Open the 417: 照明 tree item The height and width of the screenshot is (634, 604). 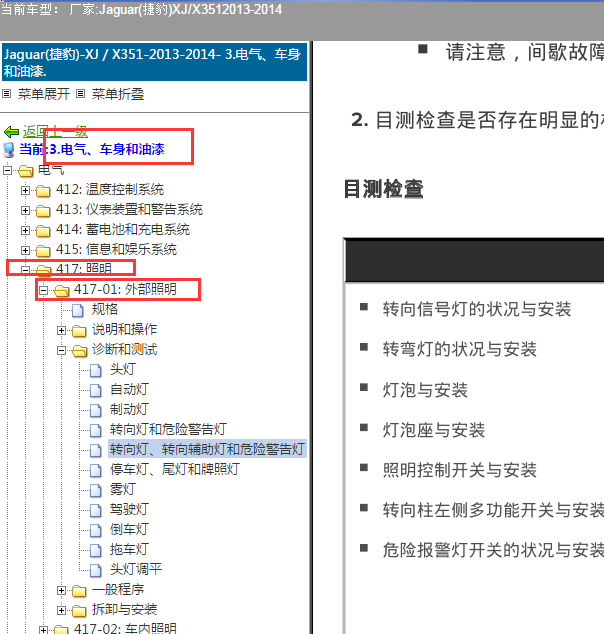pos(84,268)
